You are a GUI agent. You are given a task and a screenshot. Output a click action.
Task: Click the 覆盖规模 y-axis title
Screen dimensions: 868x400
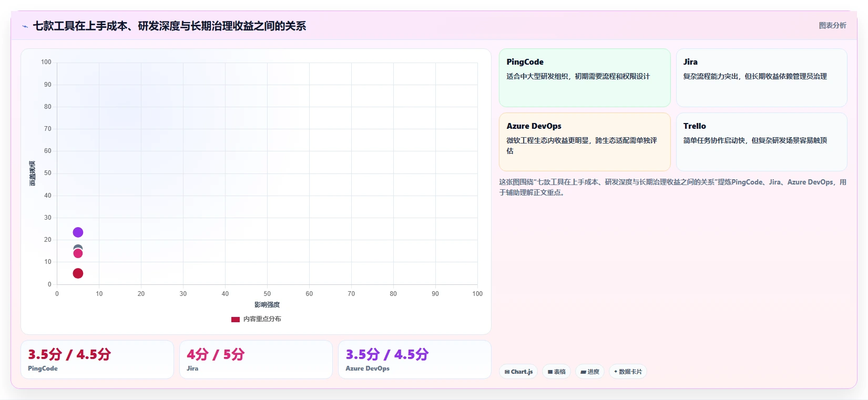33,173
